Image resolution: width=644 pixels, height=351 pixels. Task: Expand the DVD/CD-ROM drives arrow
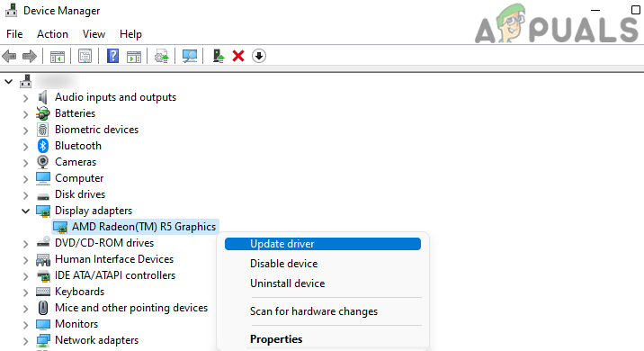tap(25, 244)
